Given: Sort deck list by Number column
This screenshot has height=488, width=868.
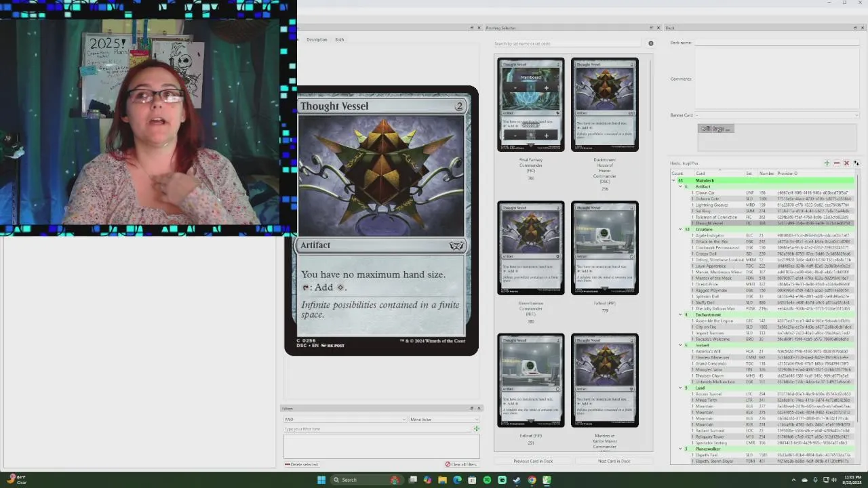Looking at the screenshot, I should click(766, 174).
